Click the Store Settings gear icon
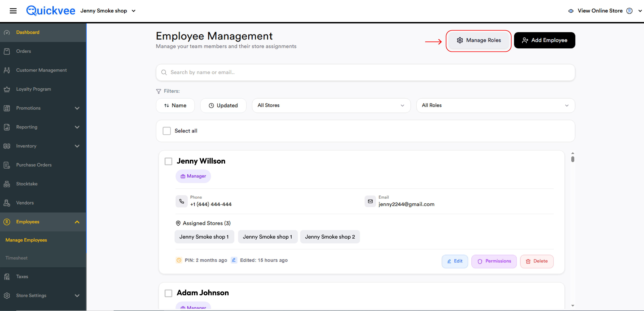This screenshot has width=644, height=311. pyautogui.click(x=7, y=296)
